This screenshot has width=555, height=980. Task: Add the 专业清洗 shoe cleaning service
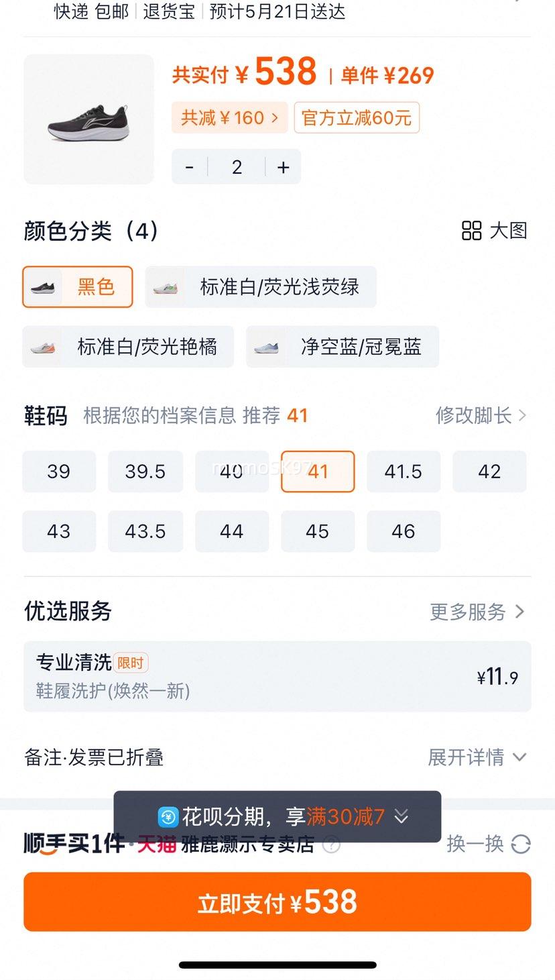277,677
